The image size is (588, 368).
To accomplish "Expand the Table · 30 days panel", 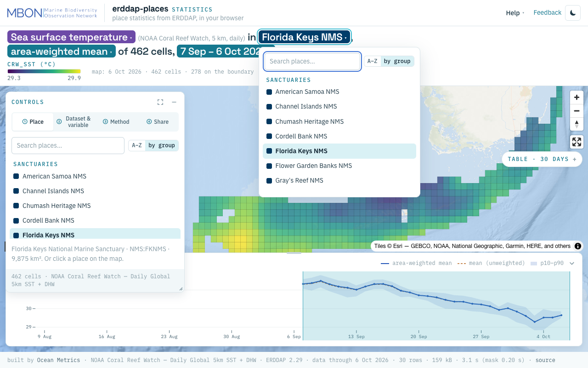I will coord(542,159).
